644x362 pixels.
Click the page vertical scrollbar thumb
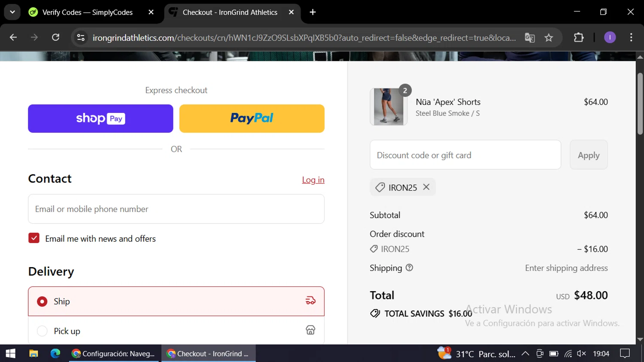pos(640,103)
